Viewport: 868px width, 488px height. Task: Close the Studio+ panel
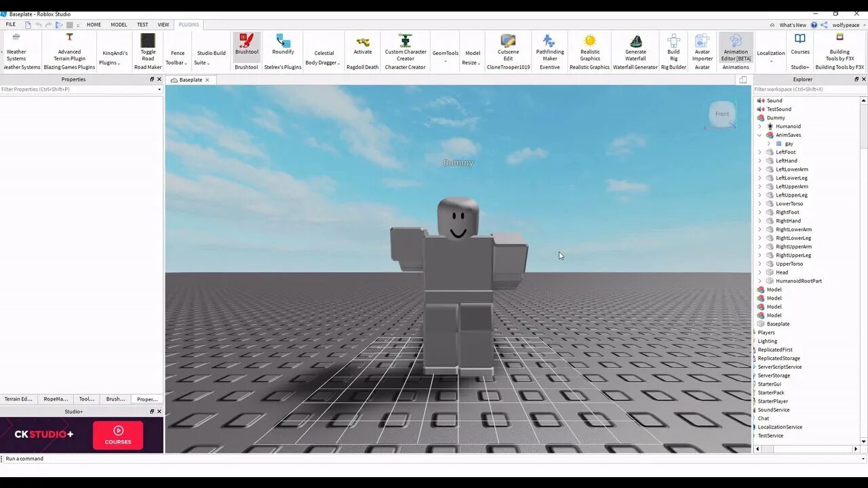pyautogui.click(x=159, y=411)
